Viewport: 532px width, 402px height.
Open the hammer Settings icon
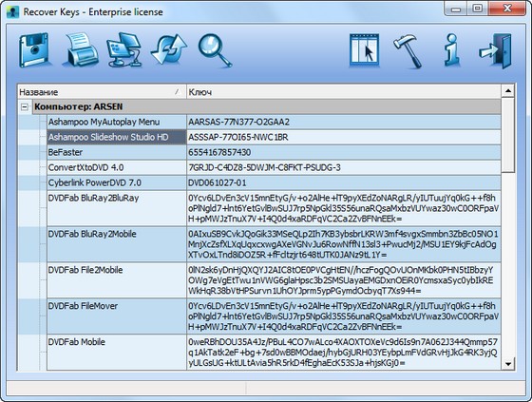pyautogui.click(x=408, y=50)
